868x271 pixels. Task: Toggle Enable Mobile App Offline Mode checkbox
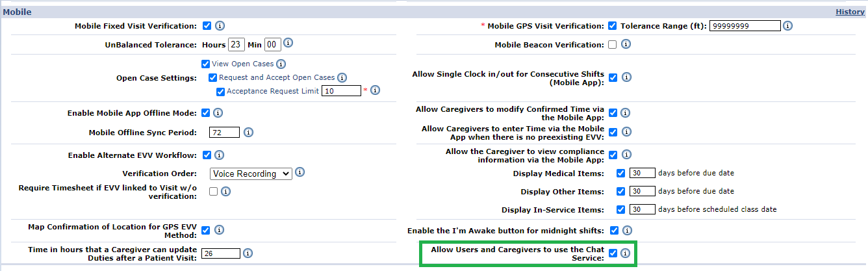[206, 113]
